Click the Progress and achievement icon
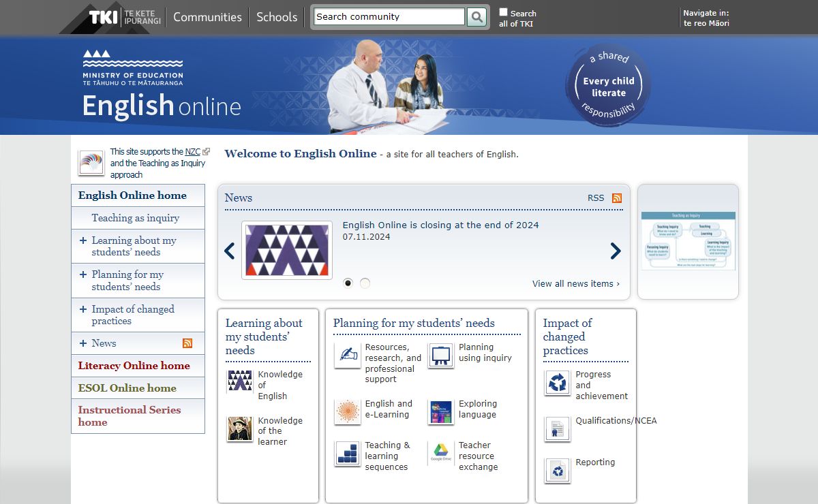This screenshot has width=818, height=504. point(558,382)
